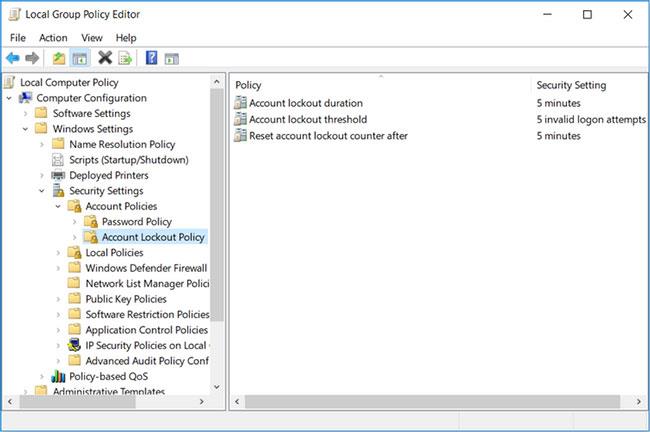650x432 pixels.
Task: Expand the Policy-based QoS node
Action: coord(42,377)
